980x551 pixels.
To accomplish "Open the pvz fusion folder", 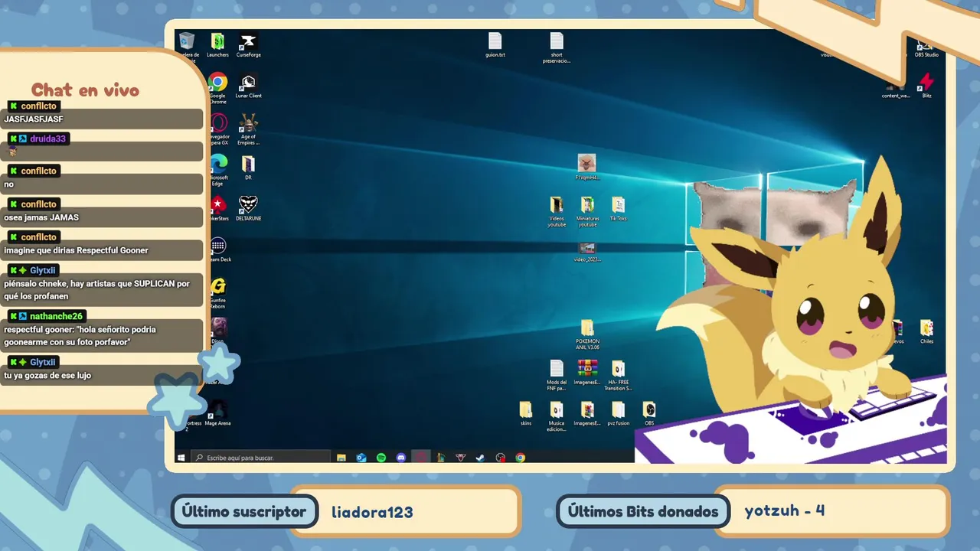I will (x=618, y=412).
